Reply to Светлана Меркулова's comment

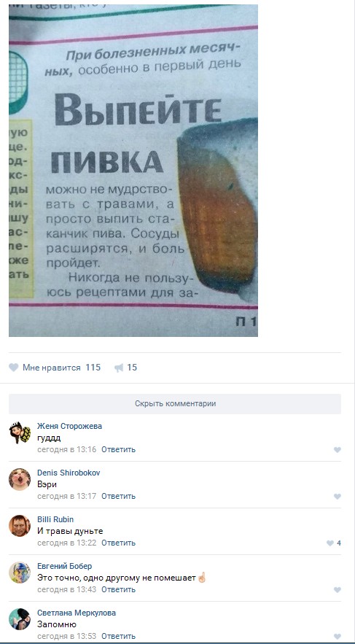[x=118, y=637]
